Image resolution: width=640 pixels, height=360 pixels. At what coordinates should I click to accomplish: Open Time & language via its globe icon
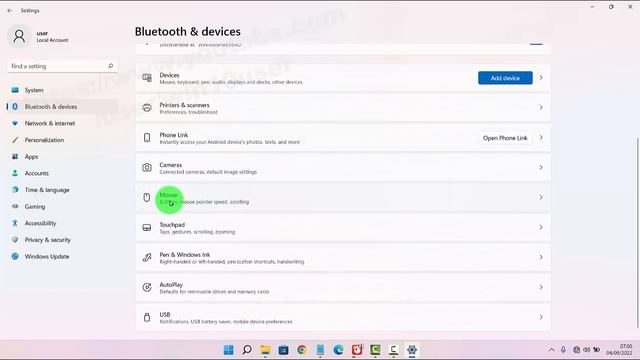(x=15, y=190)
